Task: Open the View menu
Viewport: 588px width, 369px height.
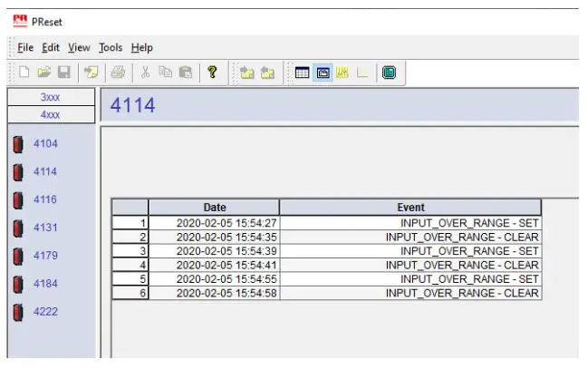Action: tap(79, 48)
